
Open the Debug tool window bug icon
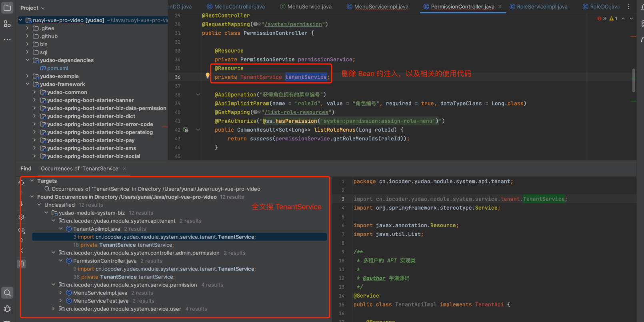coord(7,309)
